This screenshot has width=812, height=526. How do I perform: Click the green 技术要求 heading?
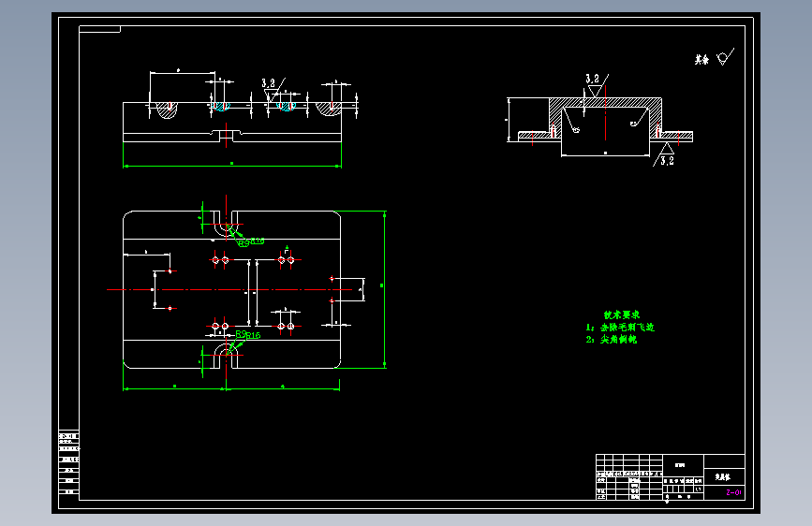(x=622, y=314)
